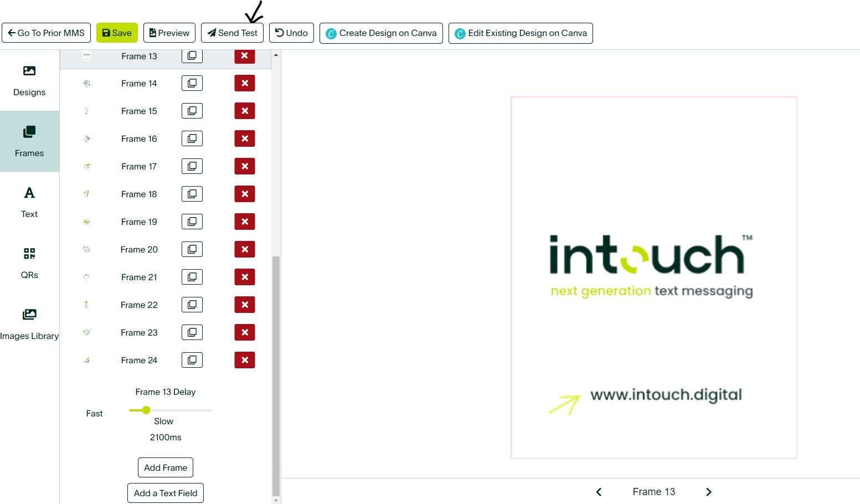The image size is (860, 504).
Task: Duplicate Frame 23 with copy icon
Action: tap(192, 332)
